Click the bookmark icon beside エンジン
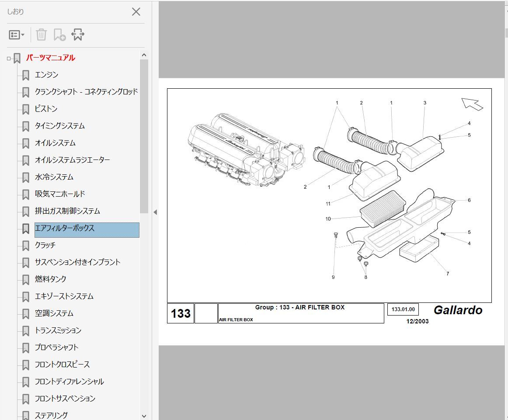The width and height of the screenshot is (508, 420). (26, 76)
